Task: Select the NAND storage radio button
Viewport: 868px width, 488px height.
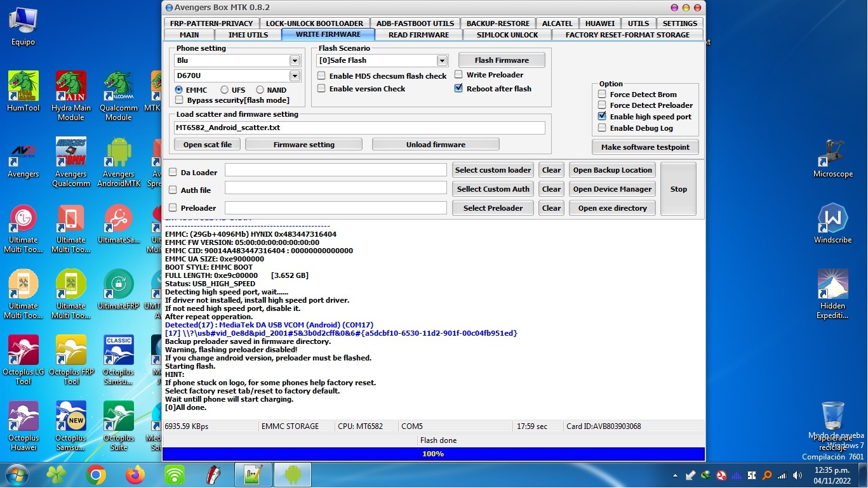Action: click(x=260, y=90)
